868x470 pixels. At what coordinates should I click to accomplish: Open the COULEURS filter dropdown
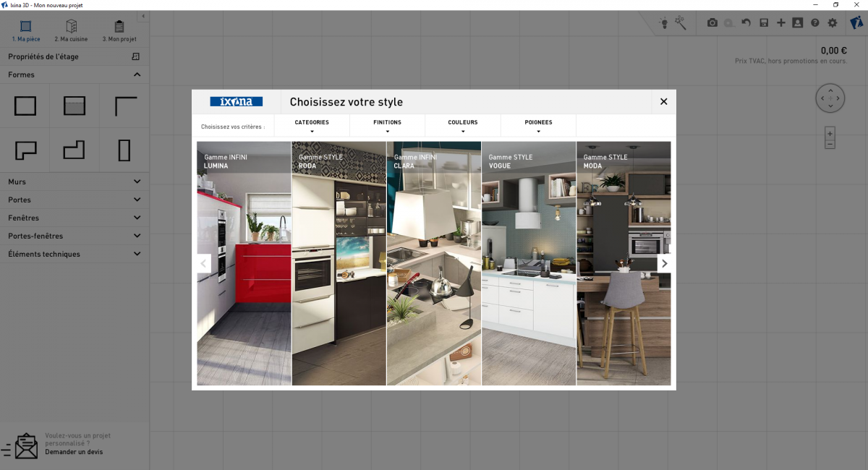click(x=463, y=125)
